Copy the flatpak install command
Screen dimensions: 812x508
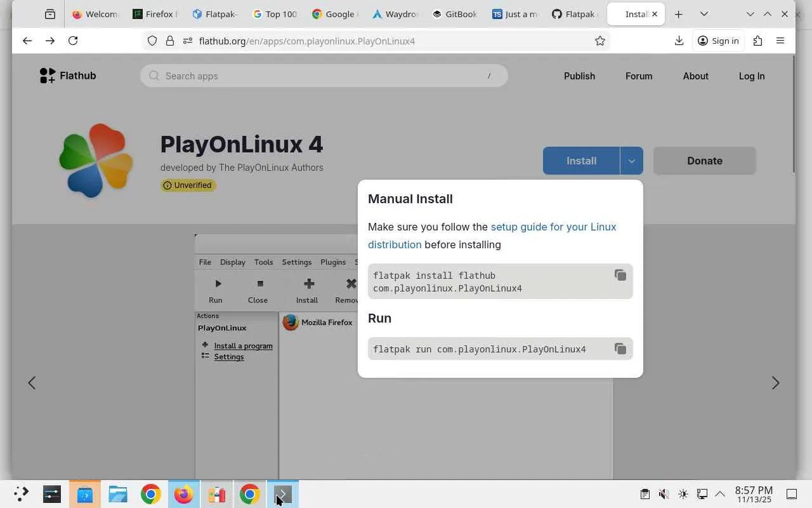pos(620,275)
